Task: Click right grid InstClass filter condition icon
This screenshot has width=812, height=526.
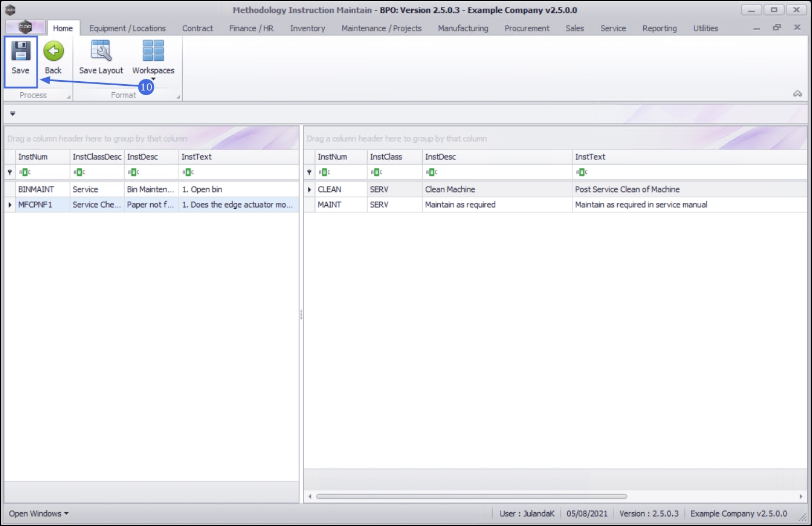Action: pyautogui.click(x=377, y=172)
